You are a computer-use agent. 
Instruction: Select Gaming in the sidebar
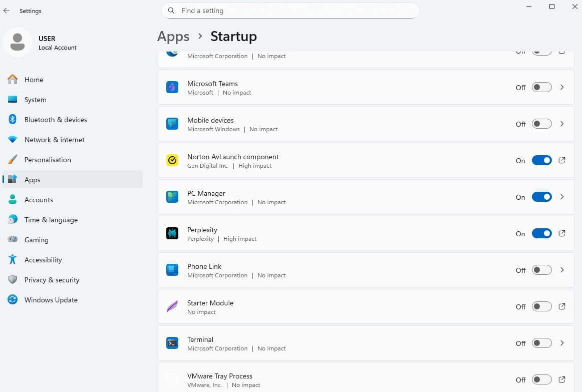tap(37, 240)
